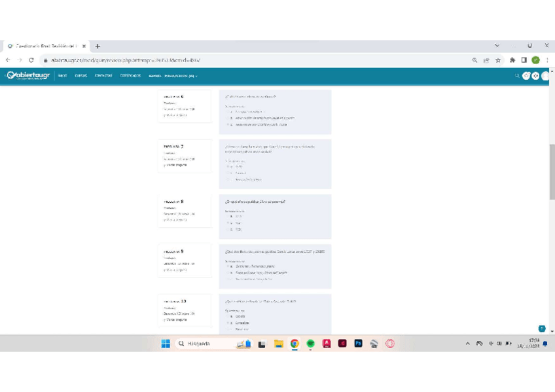Screen dimensions: 555x392
Task: Open the CURSOS menu item
Action: tap(81, 76)
